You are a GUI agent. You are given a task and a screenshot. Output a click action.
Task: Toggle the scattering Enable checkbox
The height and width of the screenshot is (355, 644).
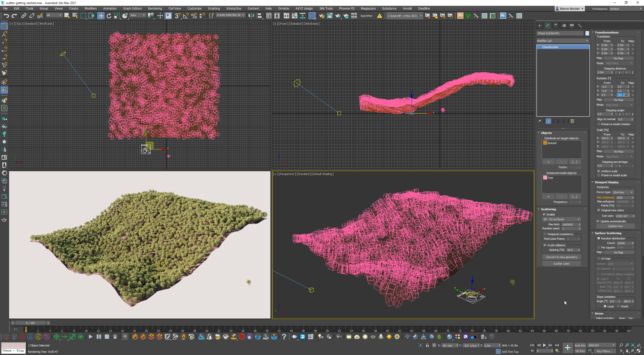[x=544, y=215]
